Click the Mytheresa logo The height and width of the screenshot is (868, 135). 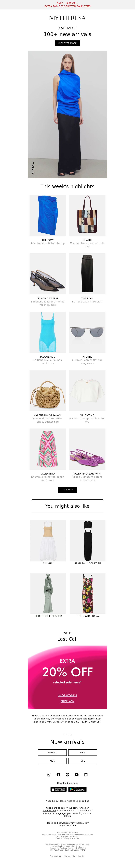point(67,18)
